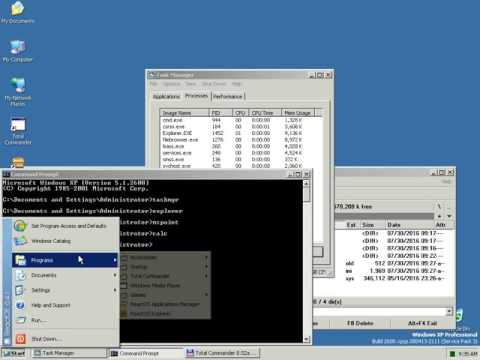This screenshot has width=480, height=360.
Task: Click F8 Delete button in Total Commander
Action: (360, 323)
